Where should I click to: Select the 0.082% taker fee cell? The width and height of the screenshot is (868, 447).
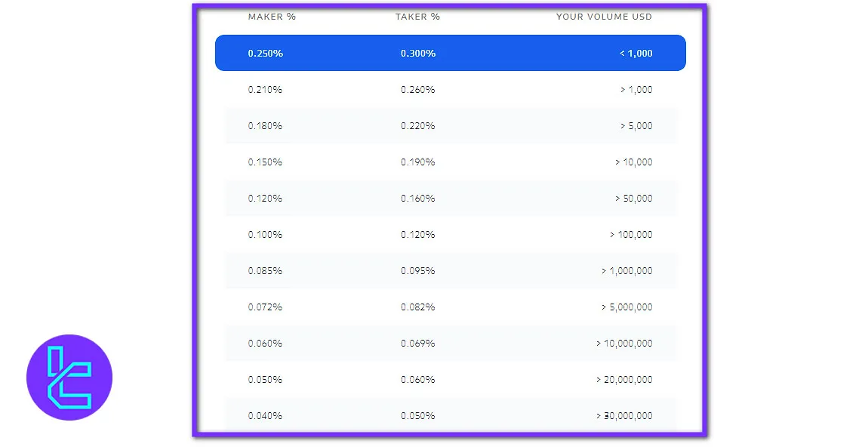418,307
